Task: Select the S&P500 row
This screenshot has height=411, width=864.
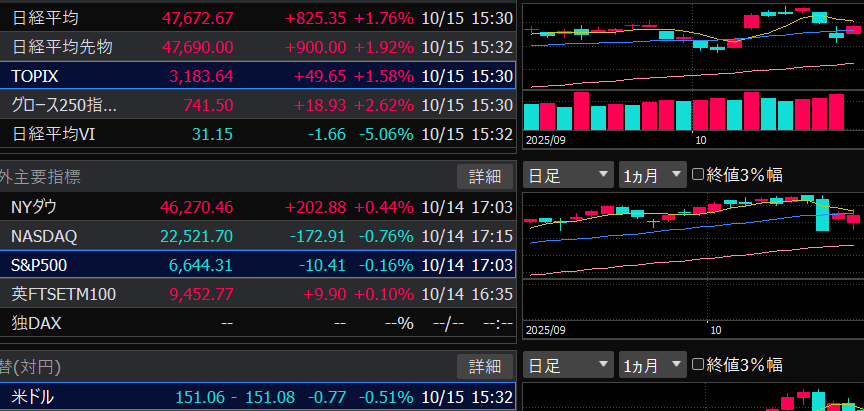Action: pyautogui.click(x=257, y=266)
